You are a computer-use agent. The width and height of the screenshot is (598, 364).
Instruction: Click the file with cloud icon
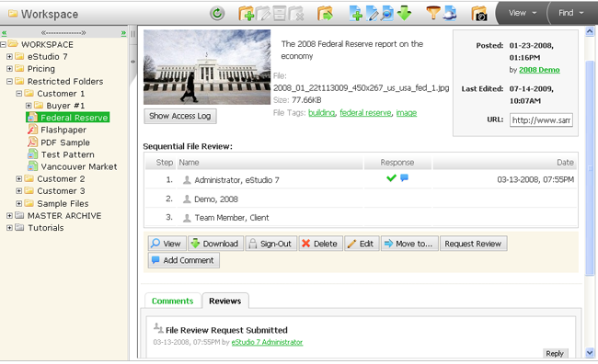450,13
